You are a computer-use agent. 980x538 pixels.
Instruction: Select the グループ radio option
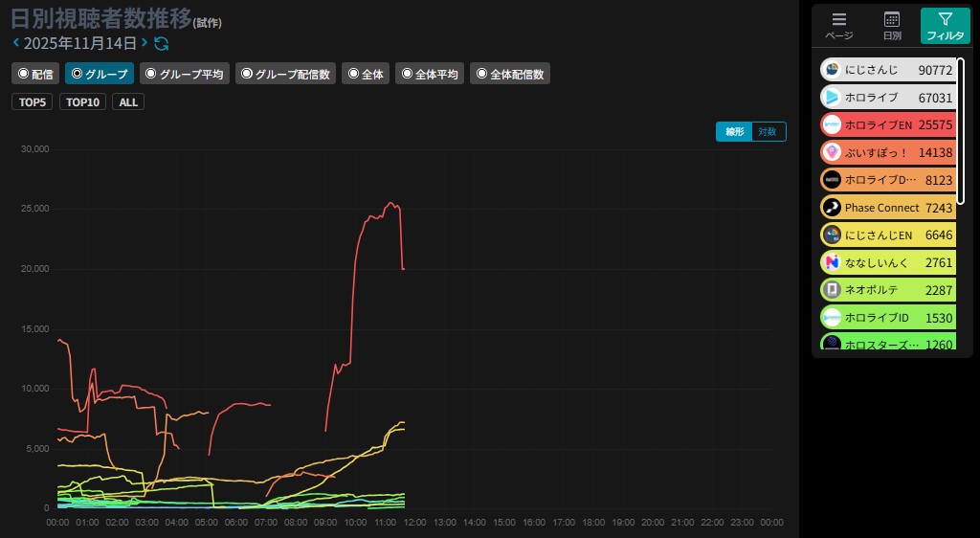coord(100,74)
